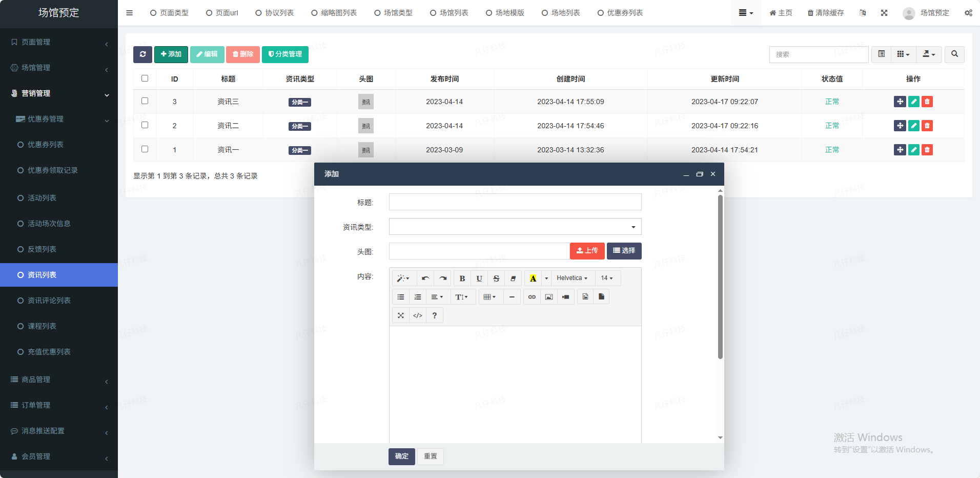980x478 pixels.
Task: Check the select-all checkbox in table header
Action: point(145,78)
